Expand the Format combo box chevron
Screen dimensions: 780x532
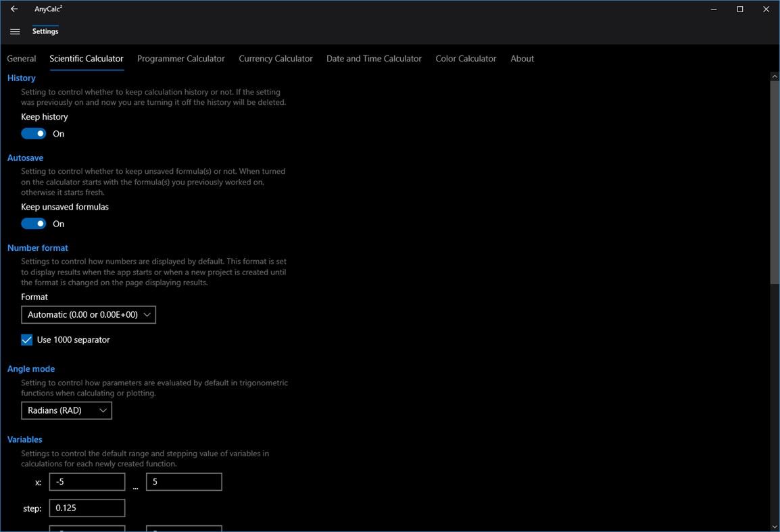[147, 314]
